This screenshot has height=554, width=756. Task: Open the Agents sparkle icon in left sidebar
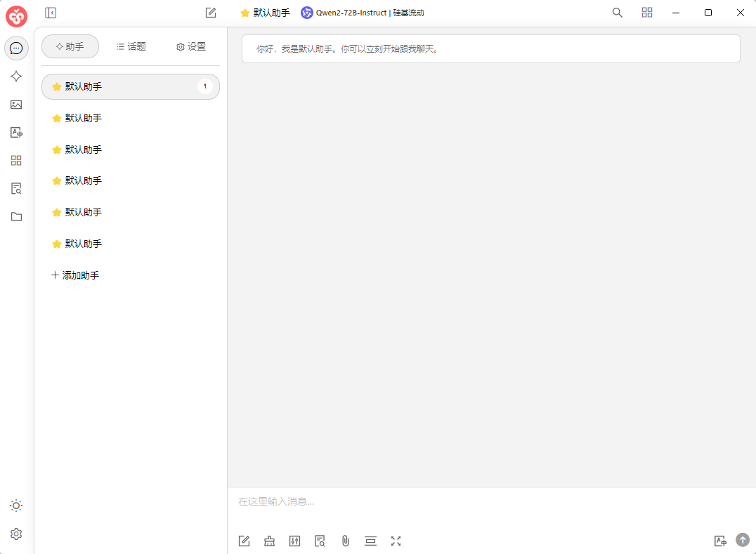pos(16,77)
